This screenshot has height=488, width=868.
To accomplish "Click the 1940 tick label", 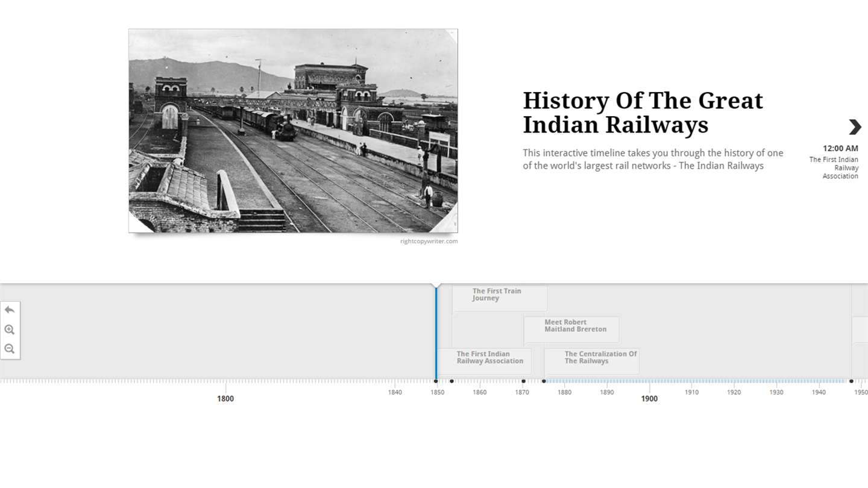I will (819, 392).
